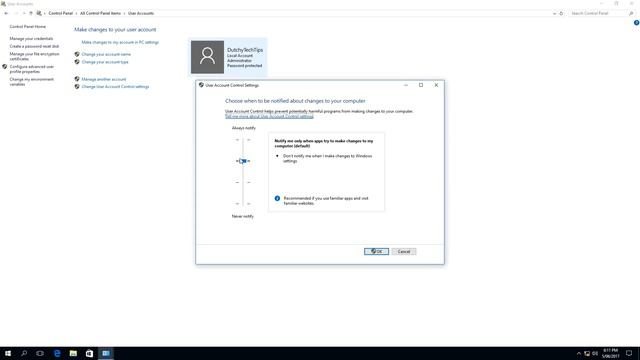Select User Accounts breadcrumb
640x360 pixels.
(x=141, y=13)
